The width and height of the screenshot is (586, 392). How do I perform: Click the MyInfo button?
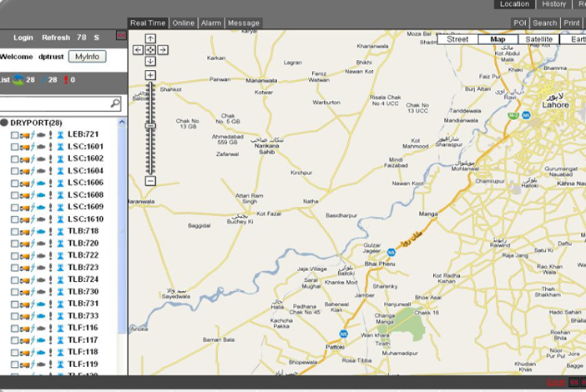pos(87,57)
